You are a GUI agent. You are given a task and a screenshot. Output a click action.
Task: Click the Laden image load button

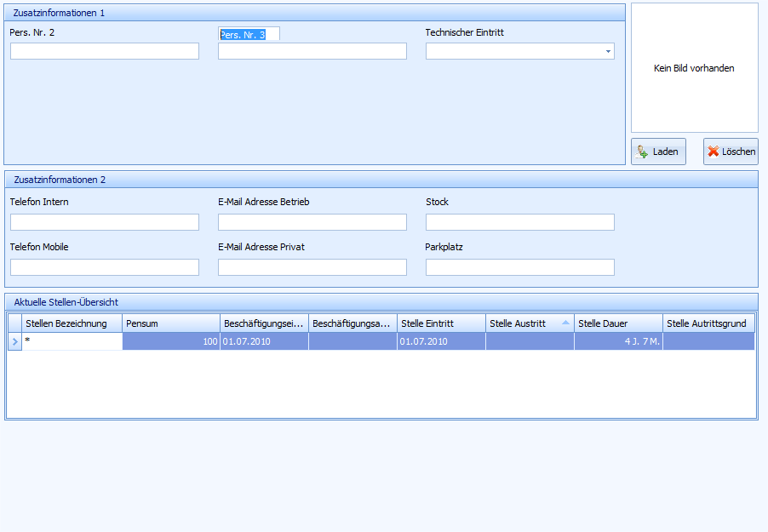click(658, 152)
